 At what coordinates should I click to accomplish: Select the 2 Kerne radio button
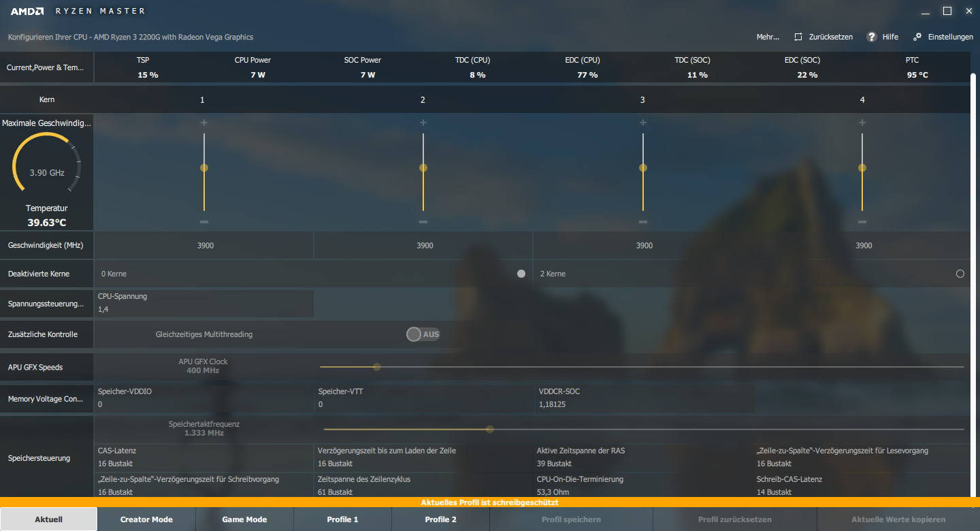[x=960, y=274]
